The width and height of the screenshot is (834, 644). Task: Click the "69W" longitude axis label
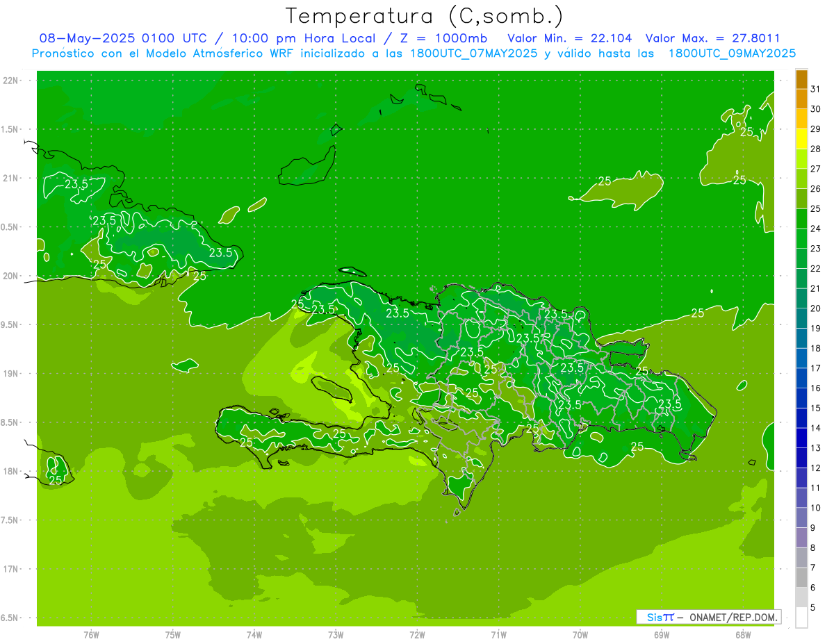[662, 635]
